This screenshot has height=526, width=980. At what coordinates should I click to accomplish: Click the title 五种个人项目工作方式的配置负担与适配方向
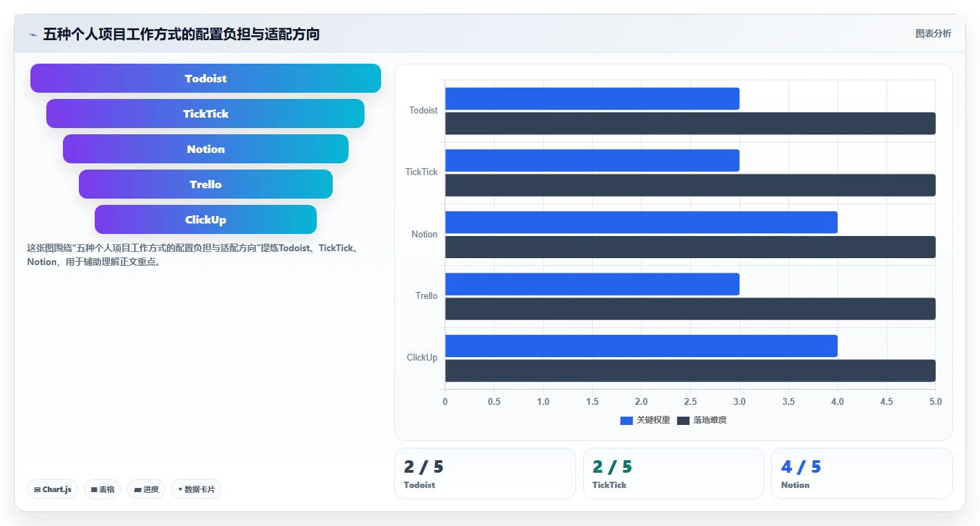[181, 35]
